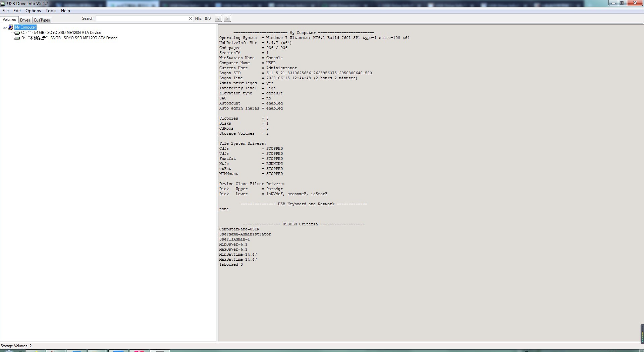644x352 pixels.
Task: Select the D: 66 GB volume entry
Action: coord(69,38)
